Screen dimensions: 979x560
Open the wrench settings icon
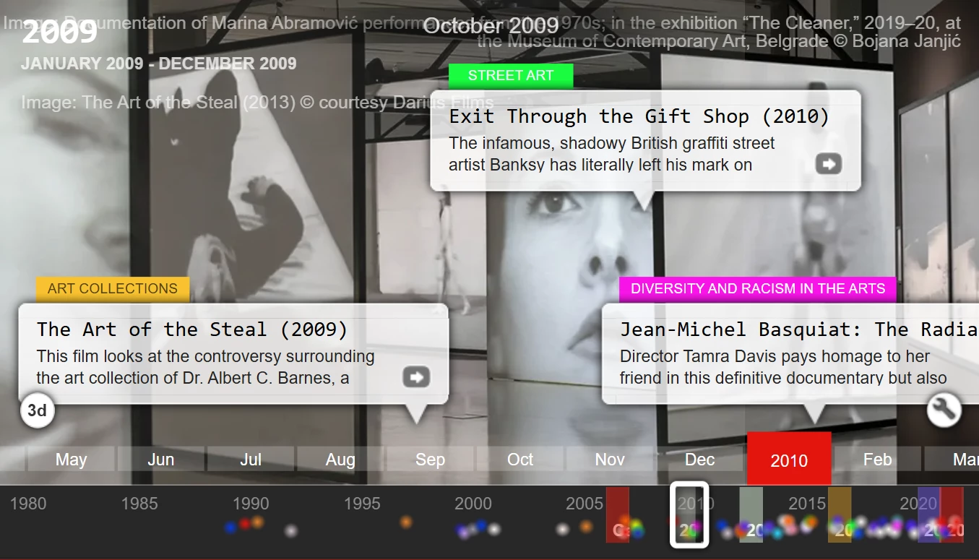[944, 410]
